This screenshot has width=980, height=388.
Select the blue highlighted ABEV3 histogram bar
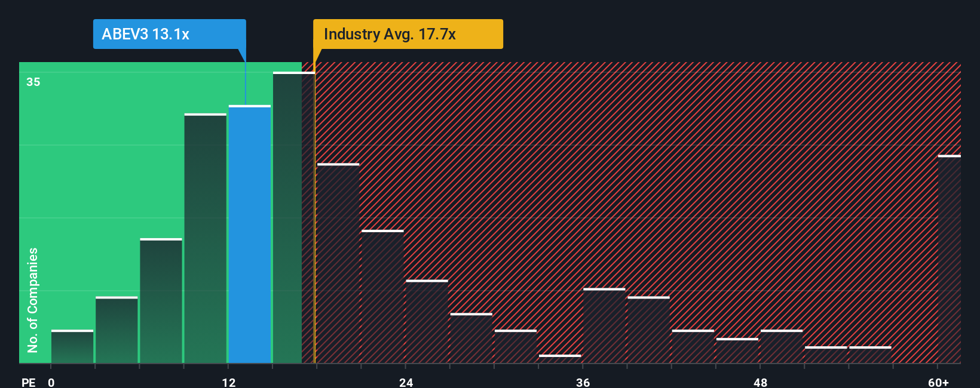coord(250,234)
